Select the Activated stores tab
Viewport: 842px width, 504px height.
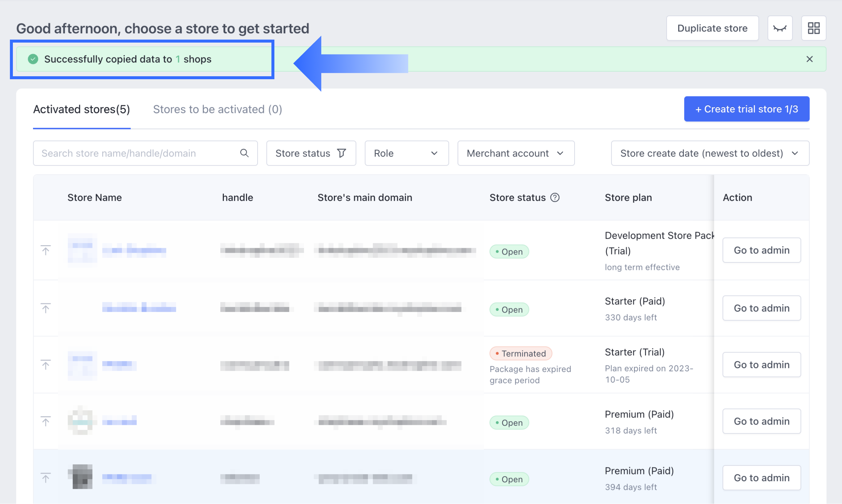82,109
